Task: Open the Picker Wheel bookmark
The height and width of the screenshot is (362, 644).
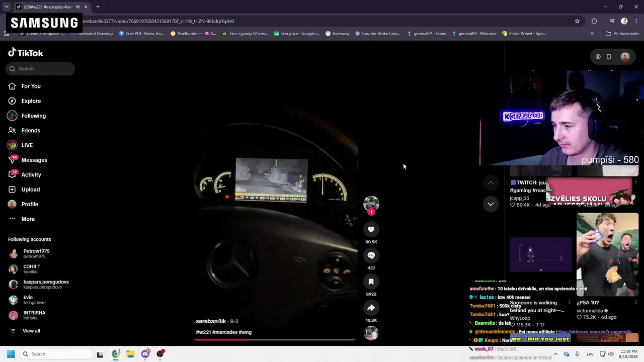Action: [524, 34]
